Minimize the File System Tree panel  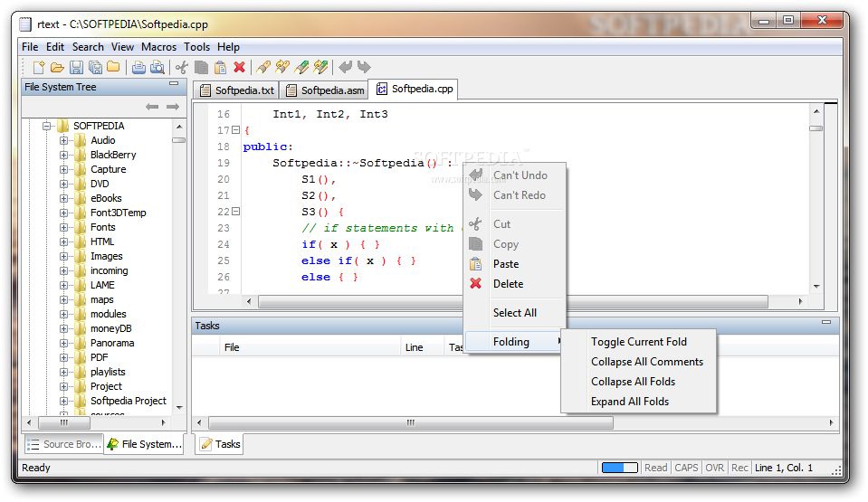174,83
